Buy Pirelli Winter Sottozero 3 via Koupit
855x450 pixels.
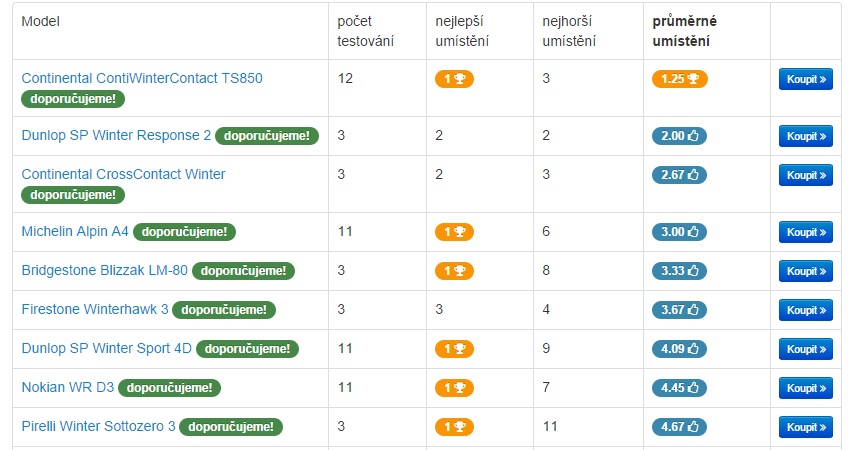click(x=805, y=427)
